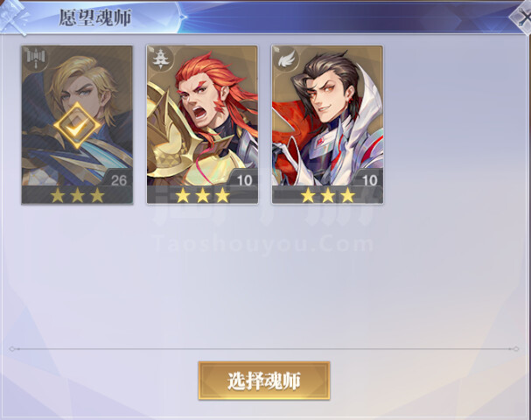
Task: Select the dark-haired smirking hero card
Action: [x=327, y=124]
